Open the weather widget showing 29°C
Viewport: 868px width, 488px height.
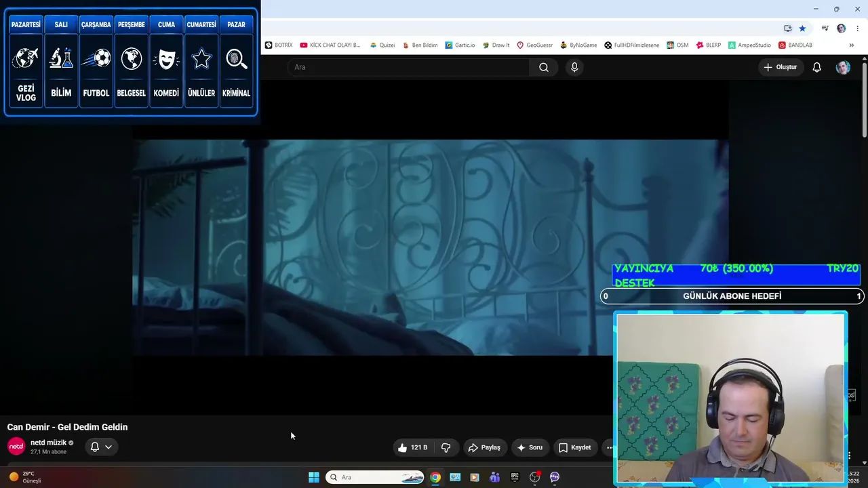26,477
